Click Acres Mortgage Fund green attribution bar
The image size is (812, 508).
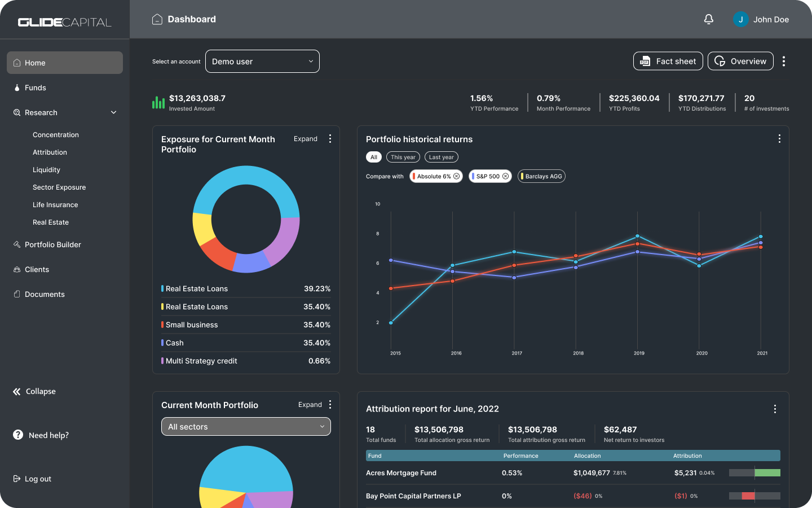767,472
